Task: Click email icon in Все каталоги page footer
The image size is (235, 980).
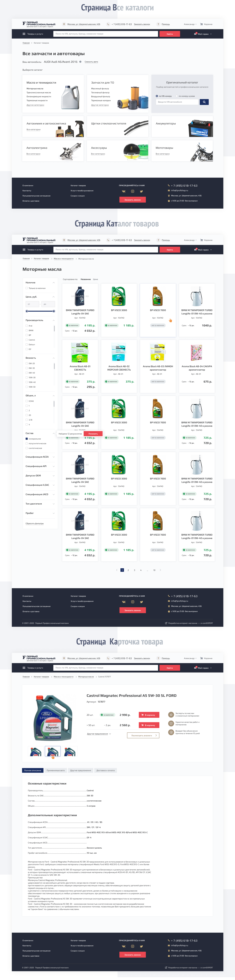Action: click(169, 190)
